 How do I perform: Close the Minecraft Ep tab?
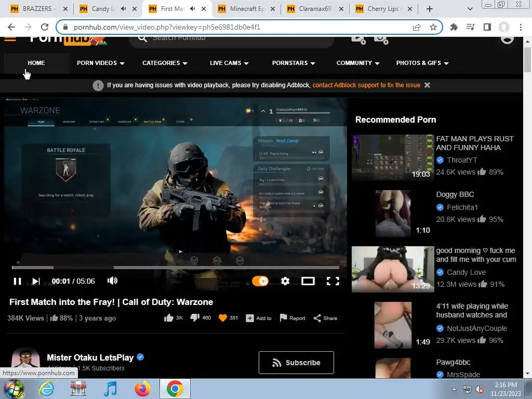click(x=272, y=9)
